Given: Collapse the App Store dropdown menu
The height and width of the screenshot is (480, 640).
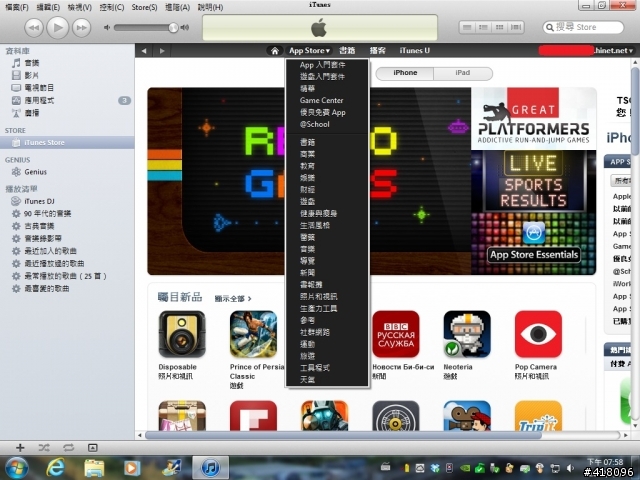Looking at the screenshot, I should [309, 51].
